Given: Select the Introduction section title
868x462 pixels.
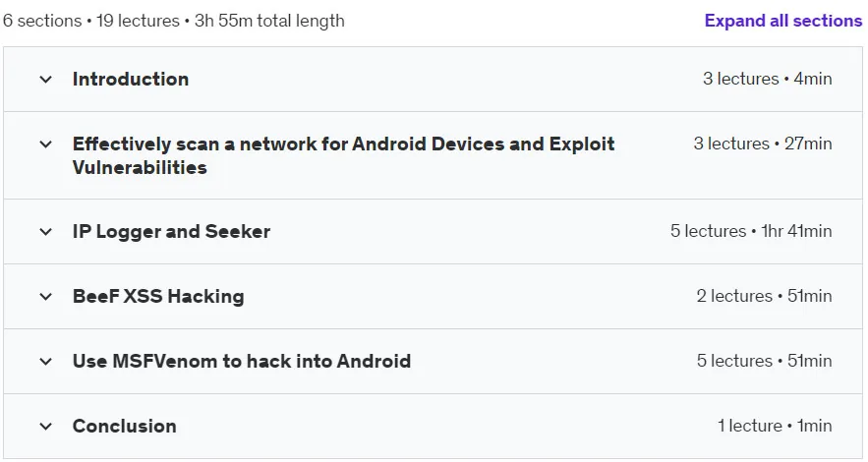Looking at the screenshot, I should (131, 79).
